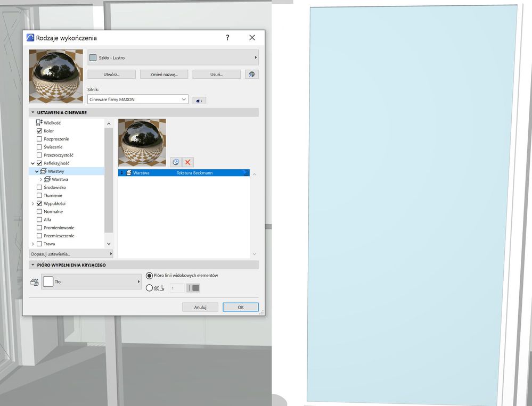
Task: Uncheck the Wypukłości checkbox
Action: (x=39, y=204)
